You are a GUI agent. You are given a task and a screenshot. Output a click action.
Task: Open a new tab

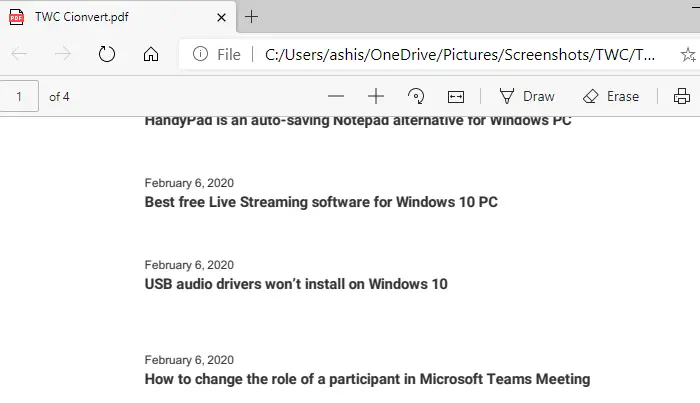click(251, 17)
